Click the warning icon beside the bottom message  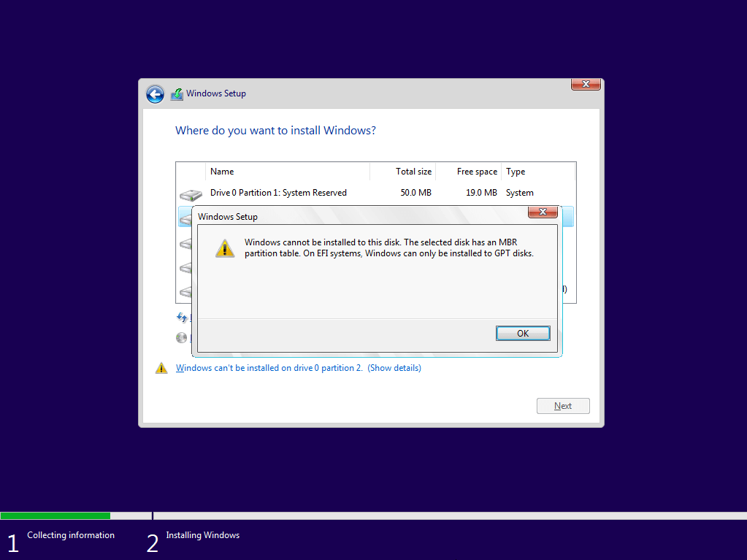(x=161, y=369)
